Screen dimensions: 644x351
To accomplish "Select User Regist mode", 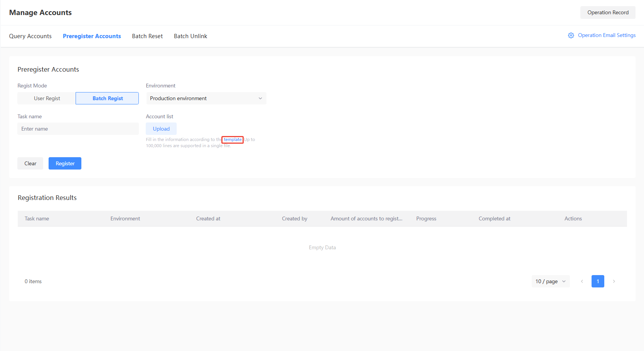I will [47, 98].
